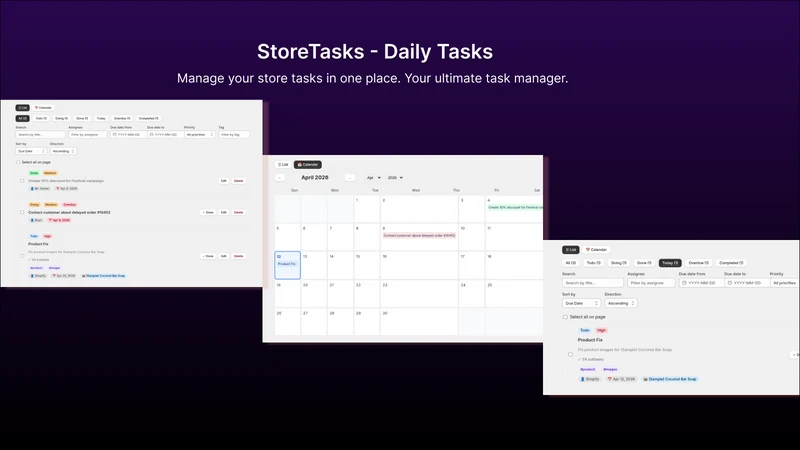Screen dimensions: 800x450
Task: Click the Mr. Parker assignee chip
Action: tap(40, 189)
